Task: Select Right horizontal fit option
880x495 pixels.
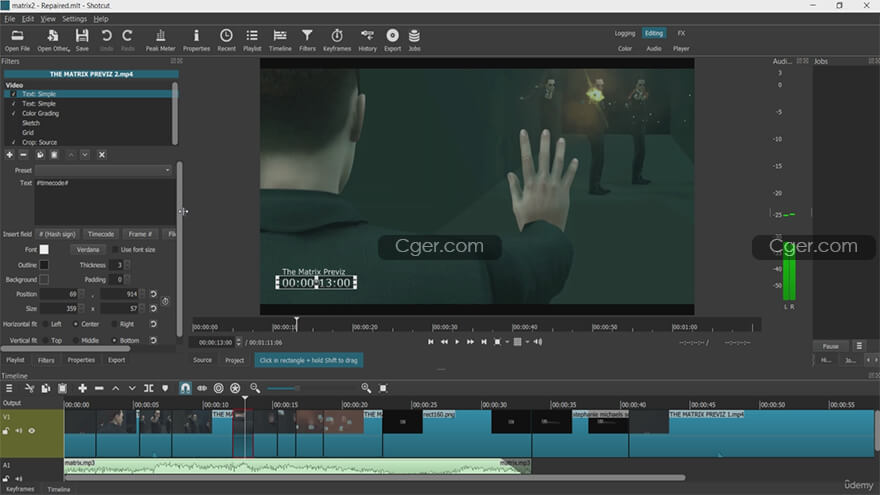Action: pos(114,324)
